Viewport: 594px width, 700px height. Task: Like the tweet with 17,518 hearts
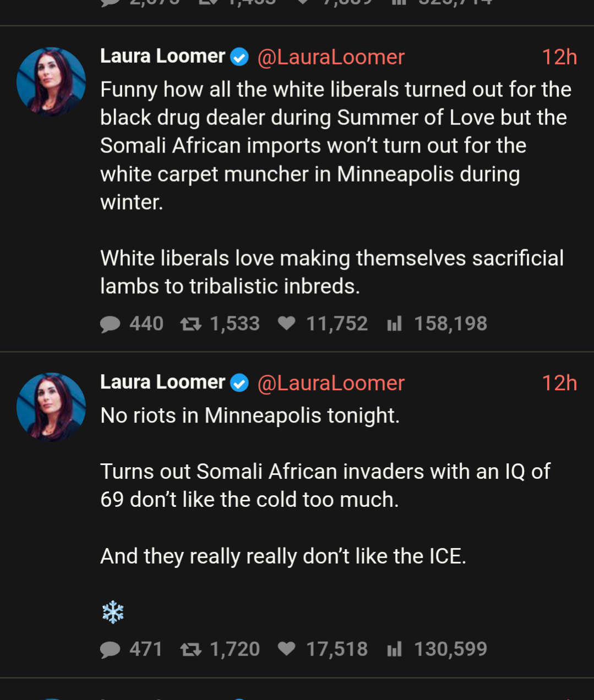tap(286, 649)
